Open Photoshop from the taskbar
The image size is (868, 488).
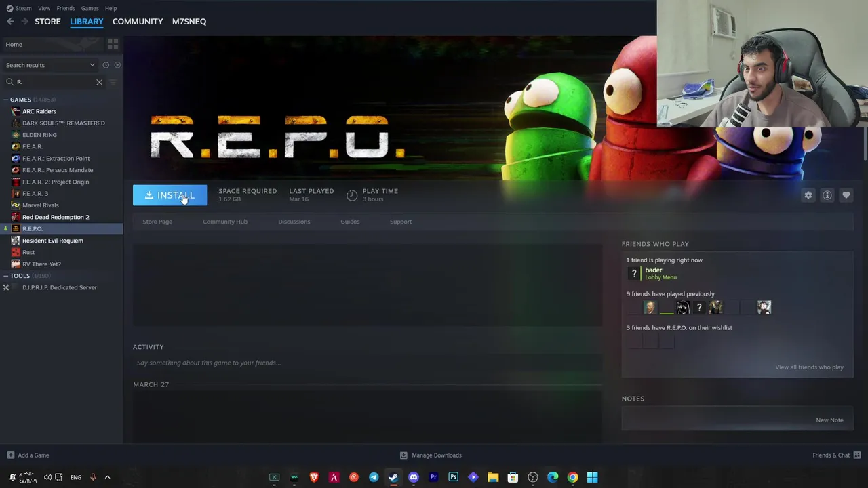(453, 477)
